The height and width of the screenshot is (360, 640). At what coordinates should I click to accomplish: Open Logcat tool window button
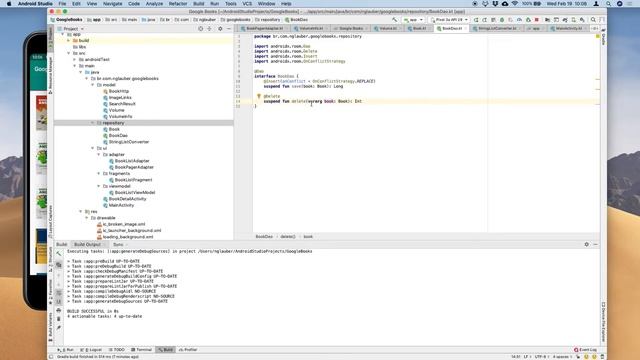[91, 350]
